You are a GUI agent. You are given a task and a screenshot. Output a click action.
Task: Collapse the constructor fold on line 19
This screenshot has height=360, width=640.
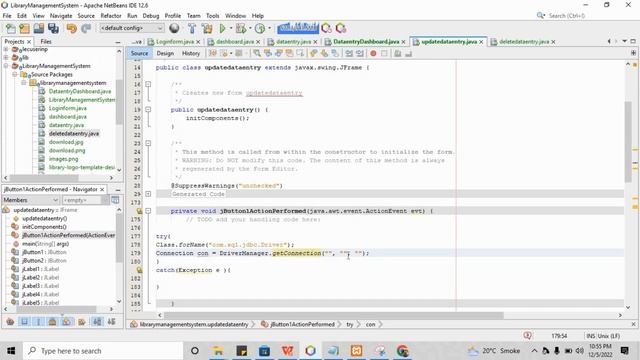[148, 109]
